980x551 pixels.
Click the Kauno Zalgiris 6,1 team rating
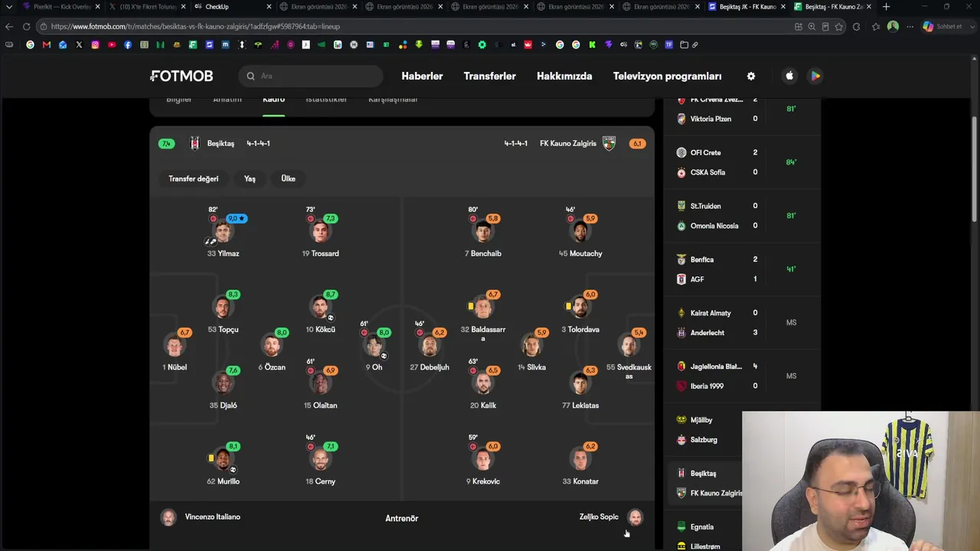pyautogui.click(x=637, y=143)
